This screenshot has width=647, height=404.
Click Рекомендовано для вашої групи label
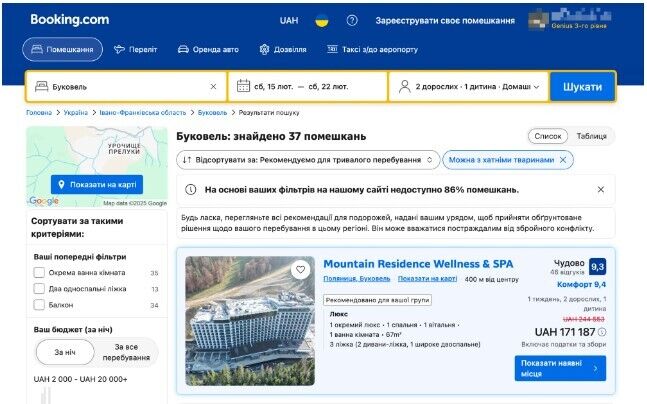[377, 300]
